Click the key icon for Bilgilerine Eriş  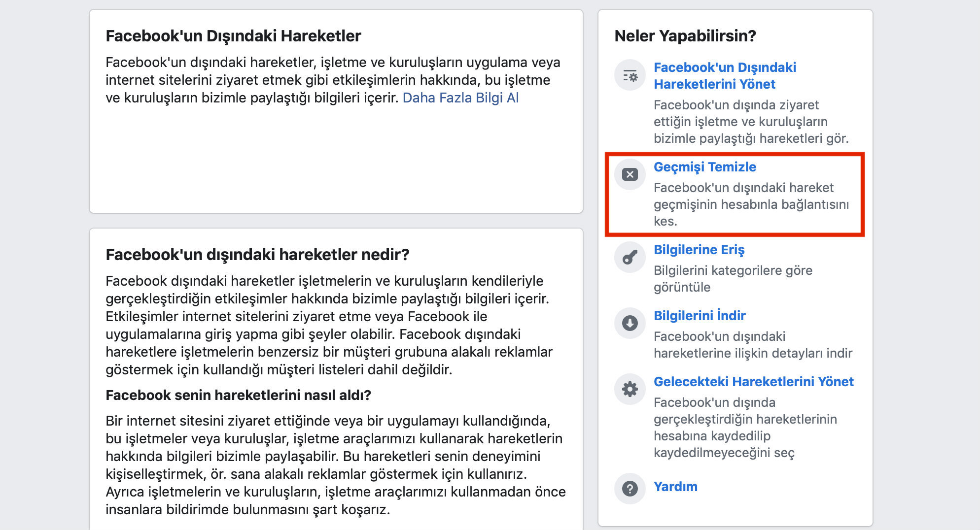click(x=630, y=257)
